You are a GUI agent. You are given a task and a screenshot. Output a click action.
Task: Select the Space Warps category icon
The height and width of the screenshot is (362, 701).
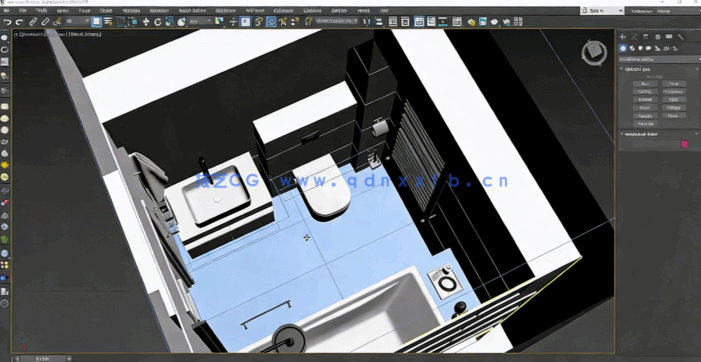coord(666,48)
